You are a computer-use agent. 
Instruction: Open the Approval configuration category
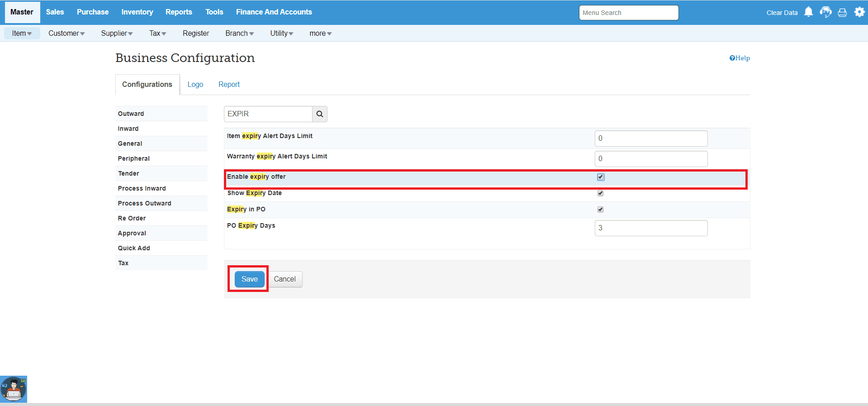coord(161,233)
